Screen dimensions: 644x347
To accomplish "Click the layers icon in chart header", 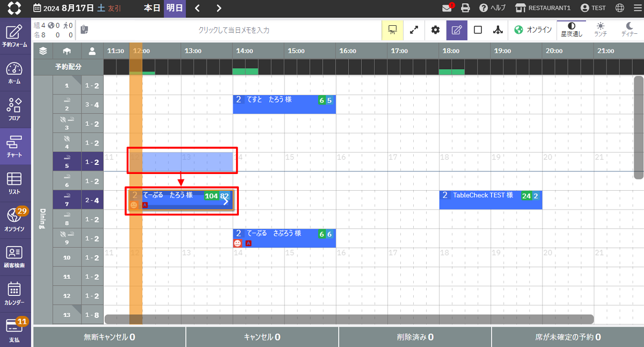I will point(43,51).
